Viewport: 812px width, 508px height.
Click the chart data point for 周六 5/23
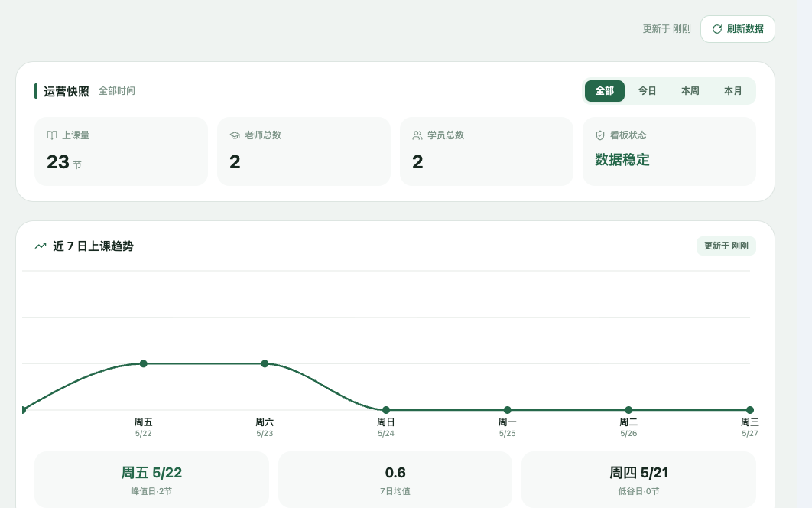pos(265,363)
